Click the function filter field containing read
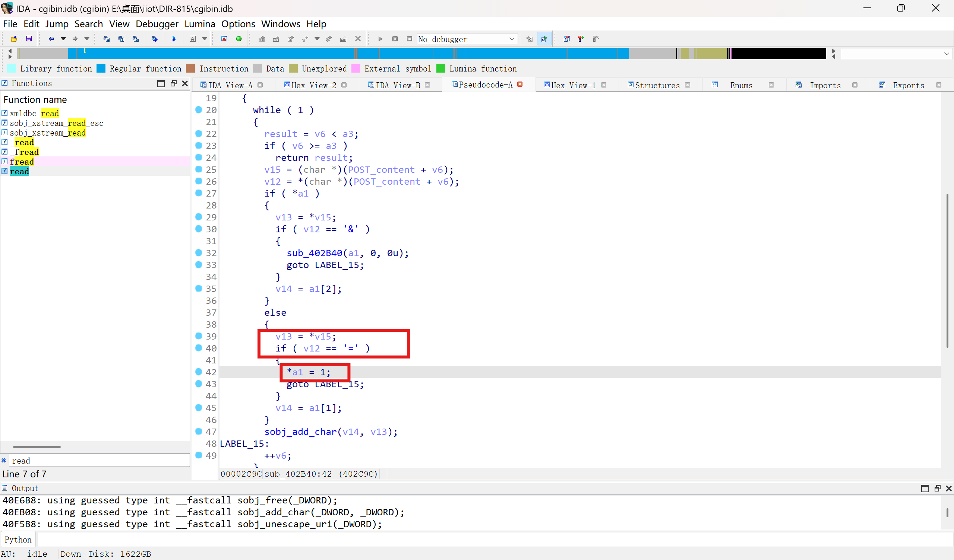 pyautogui.click(x=99, y=461)
